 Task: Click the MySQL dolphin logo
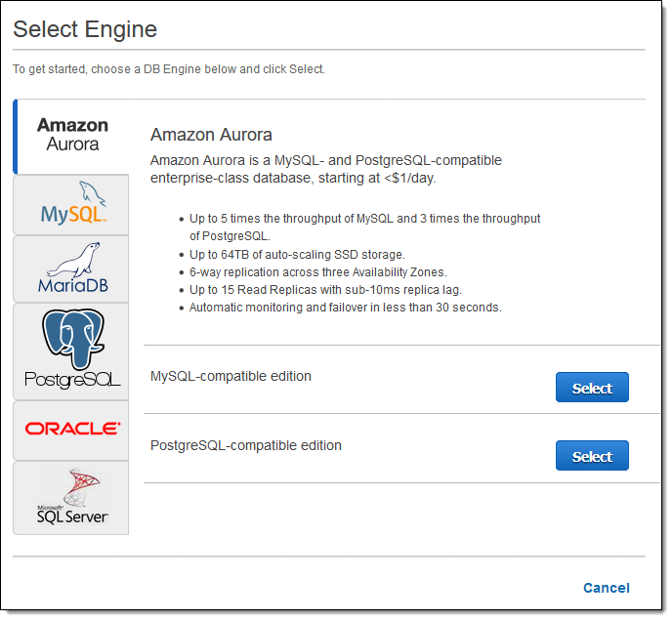click(x=72, y=203)
